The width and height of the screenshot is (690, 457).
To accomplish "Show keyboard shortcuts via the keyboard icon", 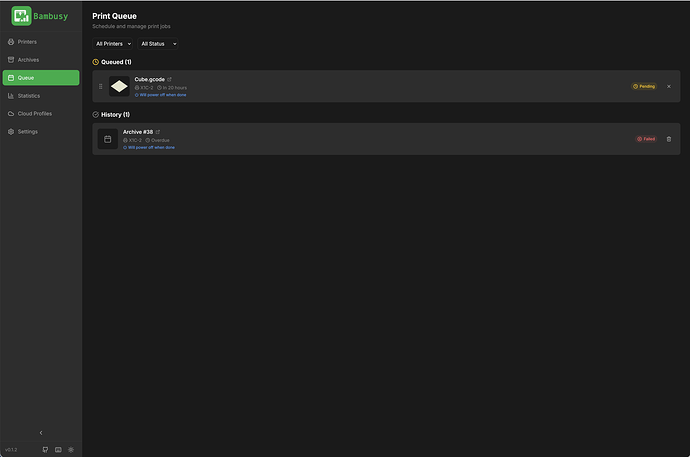I will [x=58, y=450].
